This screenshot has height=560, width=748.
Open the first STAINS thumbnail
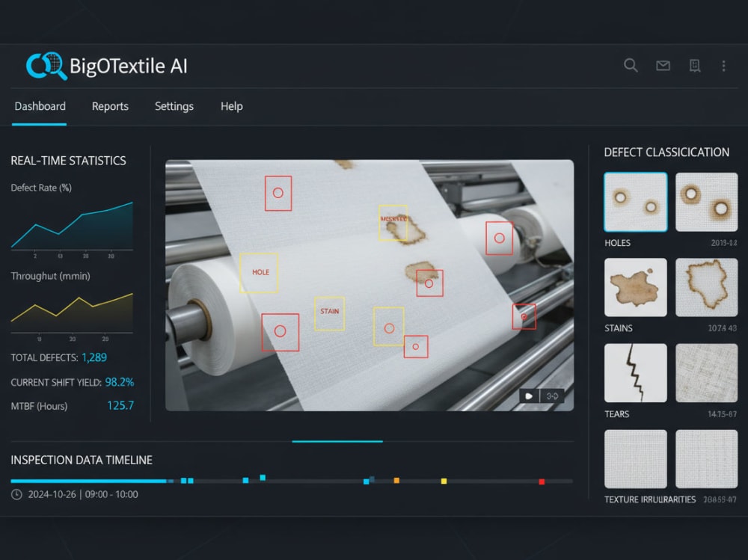click(635, 287)
